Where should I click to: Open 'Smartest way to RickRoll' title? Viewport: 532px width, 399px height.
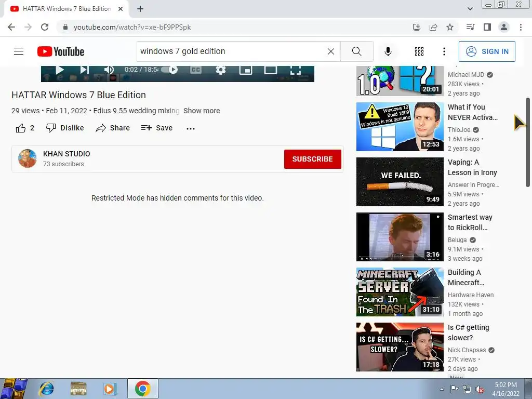pos(470,222)
